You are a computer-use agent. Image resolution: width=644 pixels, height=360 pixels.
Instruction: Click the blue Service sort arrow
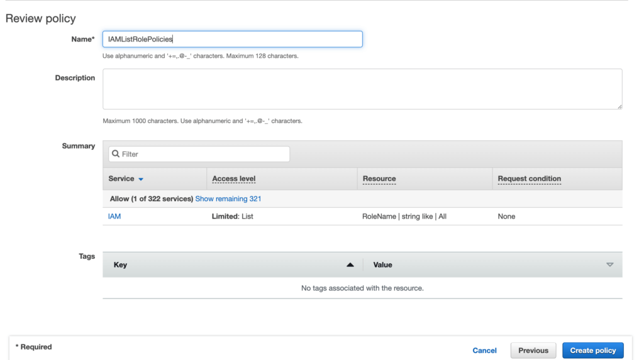click(x=141, y=179)
